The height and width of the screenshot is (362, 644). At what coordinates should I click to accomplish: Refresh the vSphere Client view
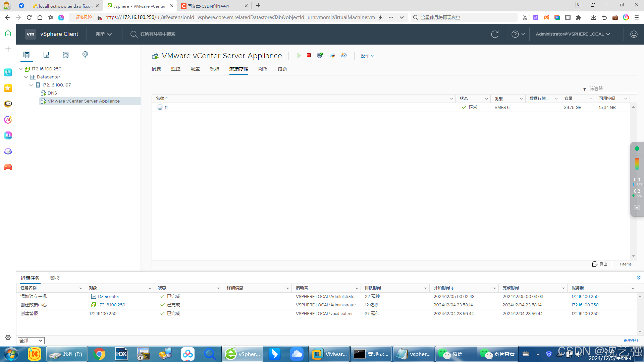pyautogui.click(x=495, y=34)
